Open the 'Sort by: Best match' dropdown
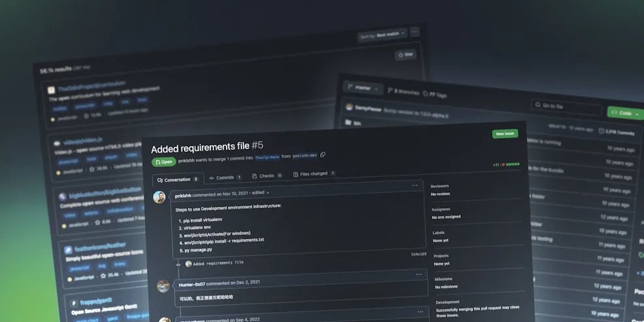The width and height of the screenshot is (644, 322). (x=382, y=35)
